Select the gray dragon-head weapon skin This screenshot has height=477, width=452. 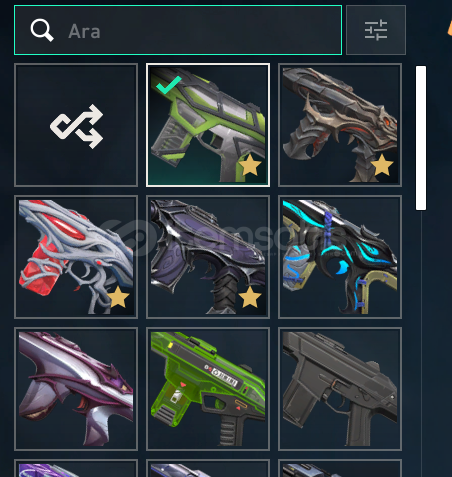click(340, 125)
